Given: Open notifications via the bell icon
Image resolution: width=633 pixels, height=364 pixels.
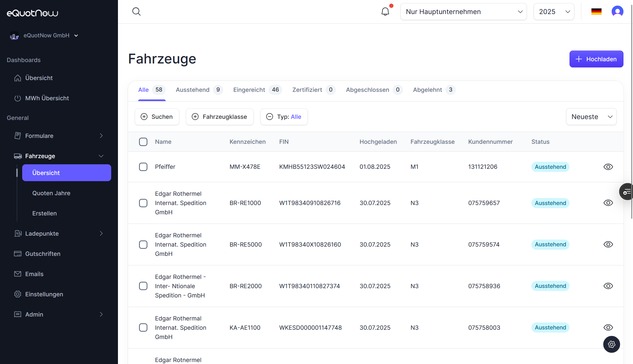Looking at the screenshot, I should click(385, 12).
